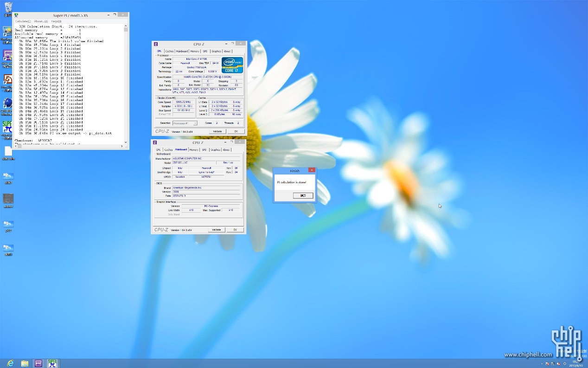Switch to Graphics tab in top CPU-Z window
The image size is (588, 368).
(216, 52)
